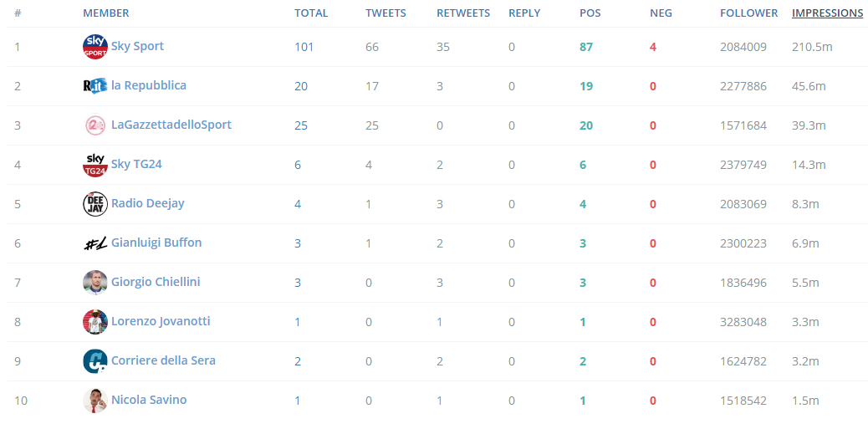
Task: Sort by the RETWEETS column header
Action: tap(463, 13)
